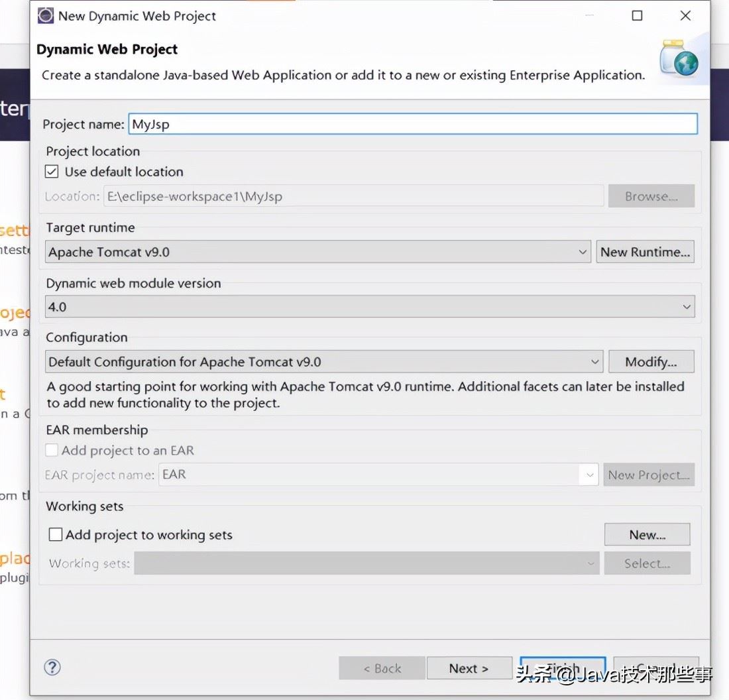
Task: Click the Project name text field
Action: click(x=412, y=124)
